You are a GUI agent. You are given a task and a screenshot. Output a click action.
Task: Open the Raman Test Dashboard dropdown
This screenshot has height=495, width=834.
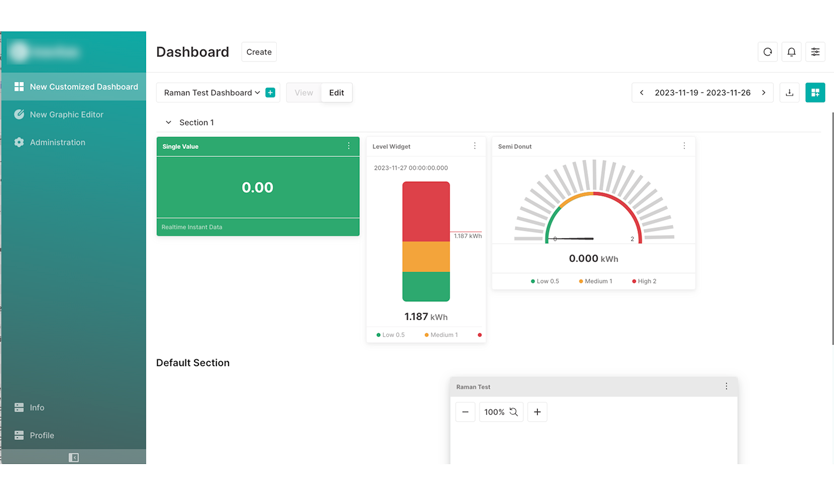pos(211,93)
